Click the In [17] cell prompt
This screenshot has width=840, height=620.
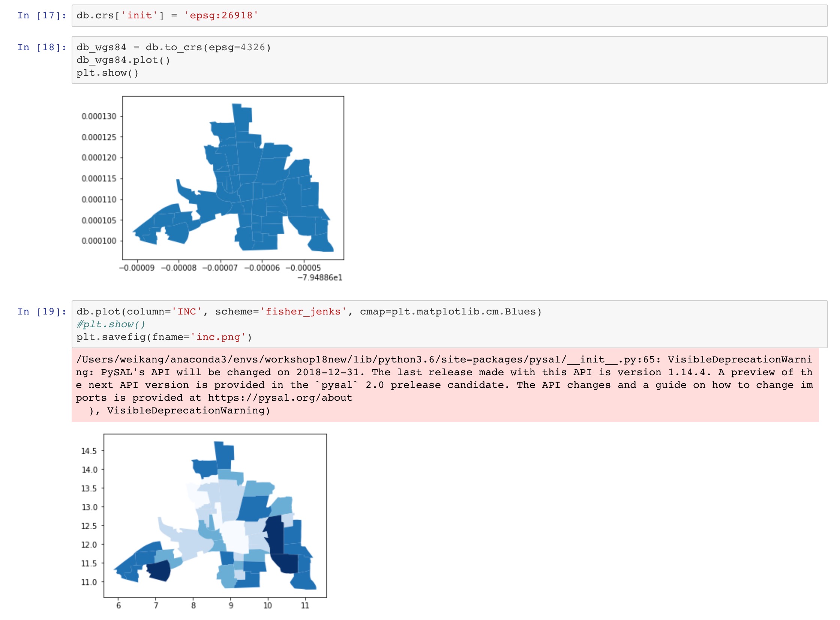[42, 15]
